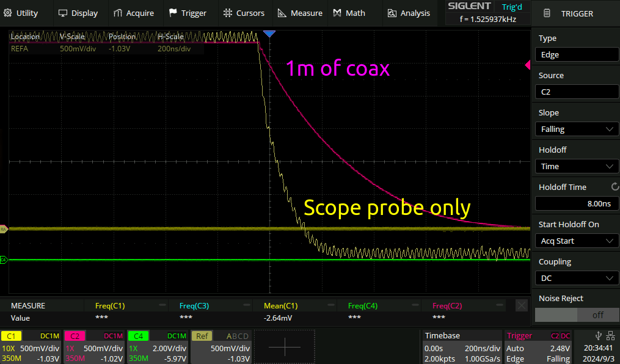This screenshot has width=620, height=364.
Task: Toggle channel C1 descriptor box
Action: point(31,347)
